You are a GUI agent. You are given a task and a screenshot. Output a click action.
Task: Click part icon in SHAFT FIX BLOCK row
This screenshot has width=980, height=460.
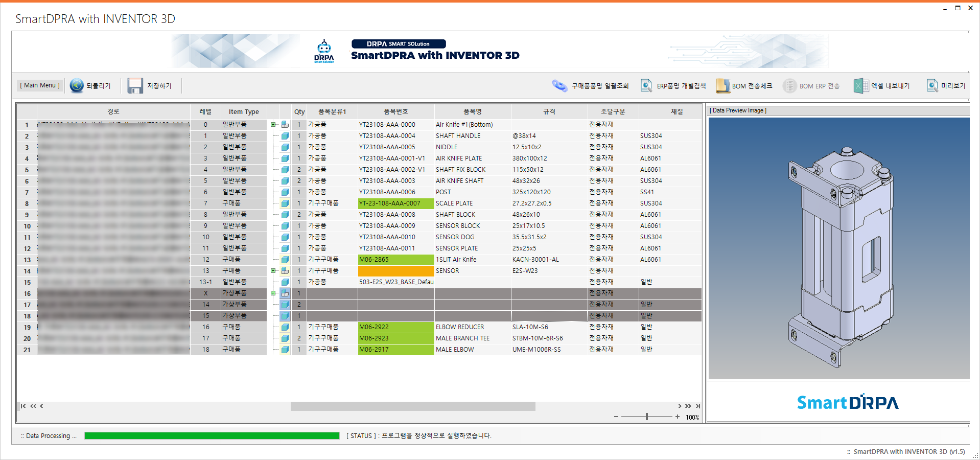pos(285,170)
